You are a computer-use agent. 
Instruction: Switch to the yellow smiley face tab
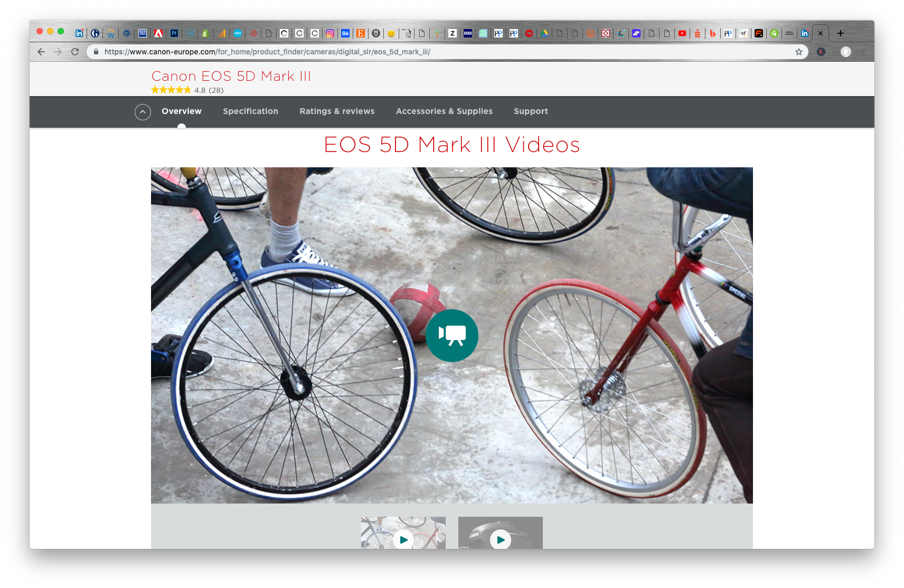coord(391,33)
